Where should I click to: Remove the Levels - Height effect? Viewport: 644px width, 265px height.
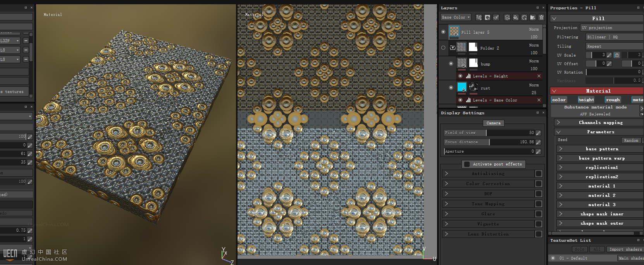pos(539,76)
